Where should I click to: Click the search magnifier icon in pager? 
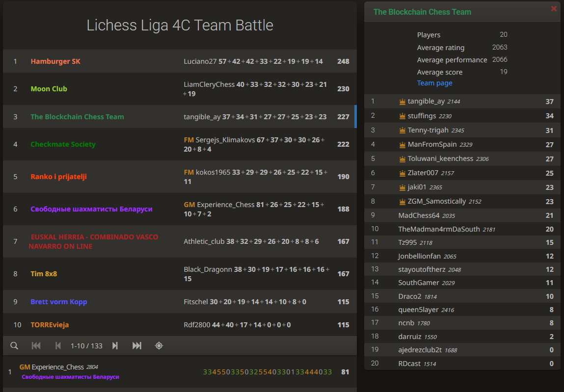[x=14, y=346]
